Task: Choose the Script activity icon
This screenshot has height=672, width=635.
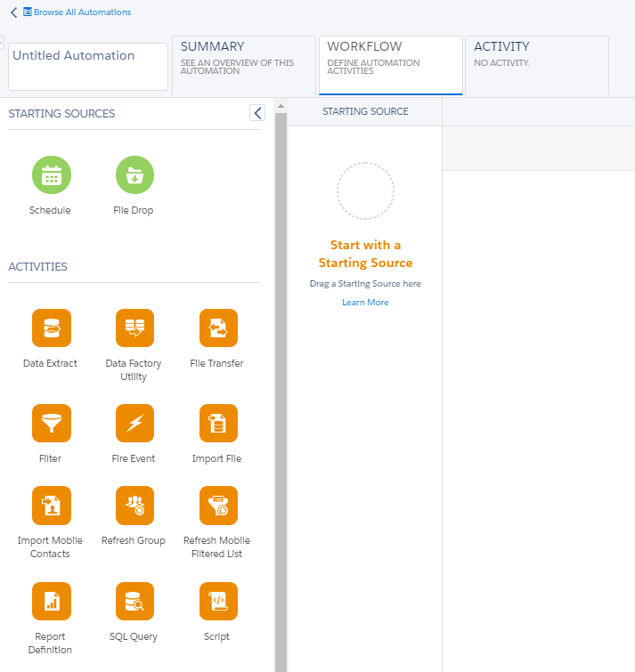Action: click(x=218, y=602)
